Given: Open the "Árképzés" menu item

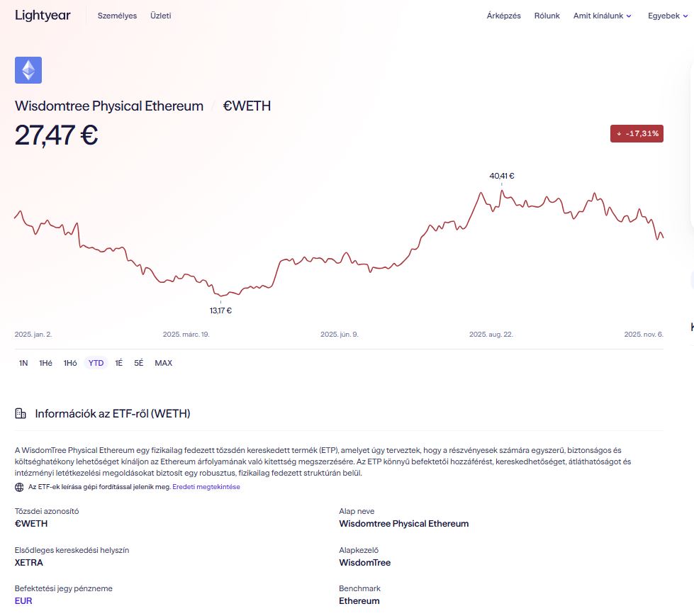Looking at the screenshot, I should click(x=503, y=15).
